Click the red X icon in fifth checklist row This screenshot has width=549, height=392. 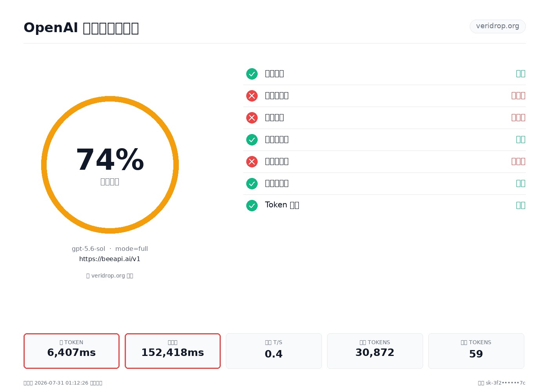point(252,162)
